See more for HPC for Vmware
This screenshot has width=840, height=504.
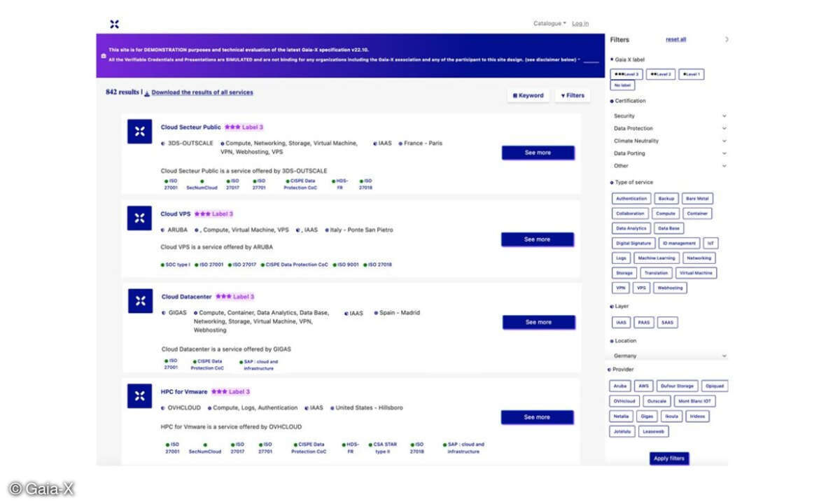[537, 417]
